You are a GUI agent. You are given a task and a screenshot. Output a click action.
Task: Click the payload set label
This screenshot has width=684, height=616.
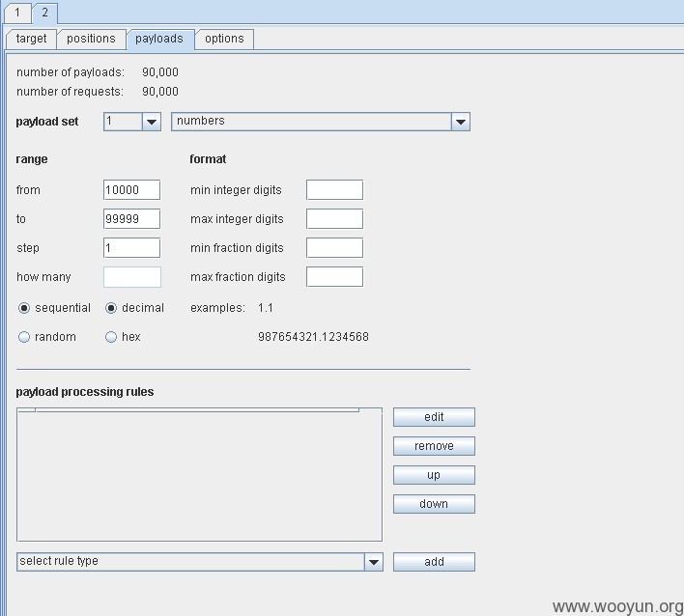[x=47, y=122]
